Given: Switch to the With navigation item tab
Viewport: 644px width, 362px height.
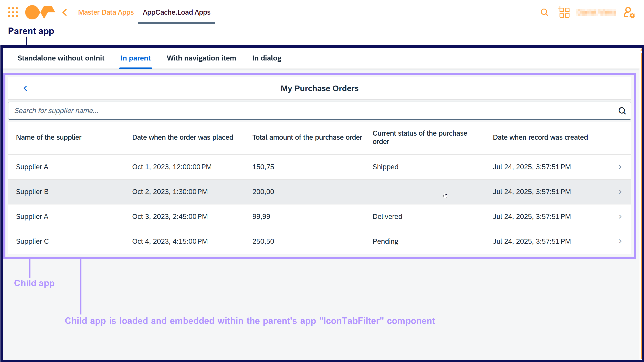Looking at the screenshot, I should pyautogui.click(x=201, y=58).
